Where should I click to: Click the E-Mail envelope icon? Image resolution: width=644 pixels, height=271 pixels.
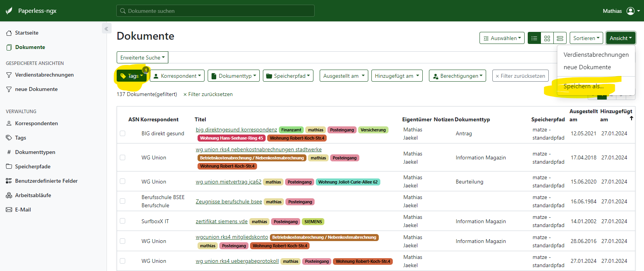(9, 210)
